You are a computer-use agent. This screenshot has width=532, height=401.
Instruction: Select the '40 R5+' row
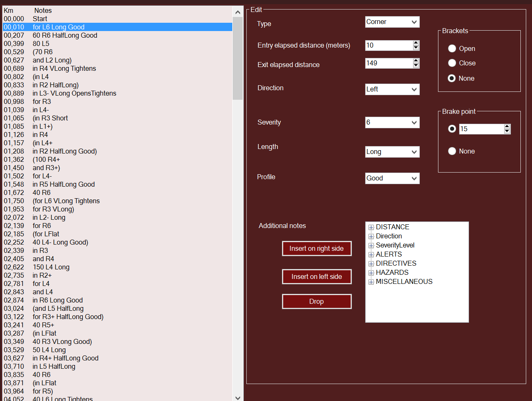click(118, 325)
